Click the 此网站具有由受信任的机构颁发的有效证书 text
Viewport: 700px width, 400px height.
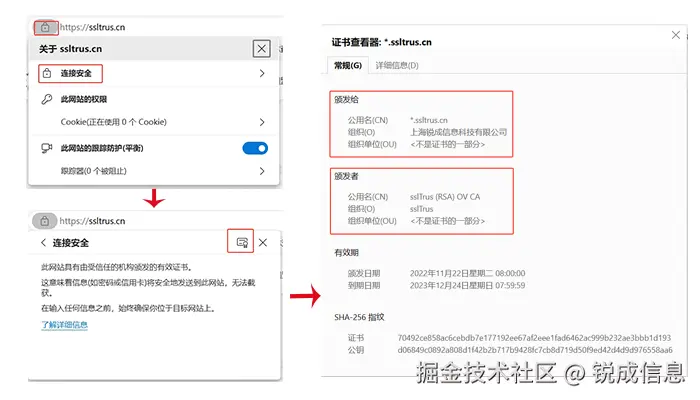tap(117, 267)
